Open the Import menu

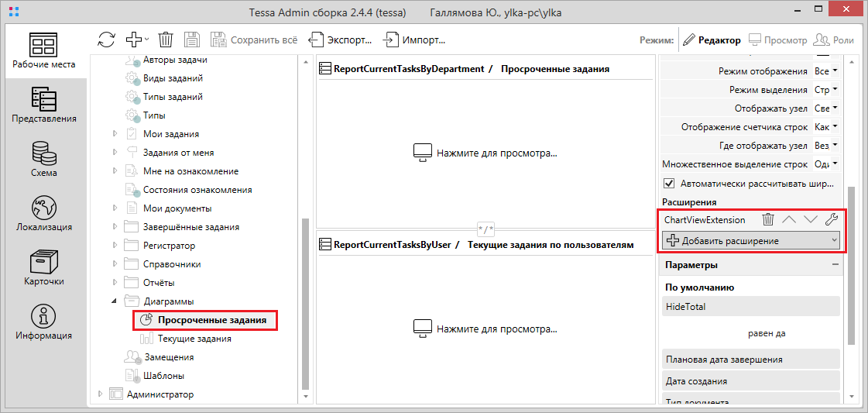pyautogui.click(x=415, y=40)
